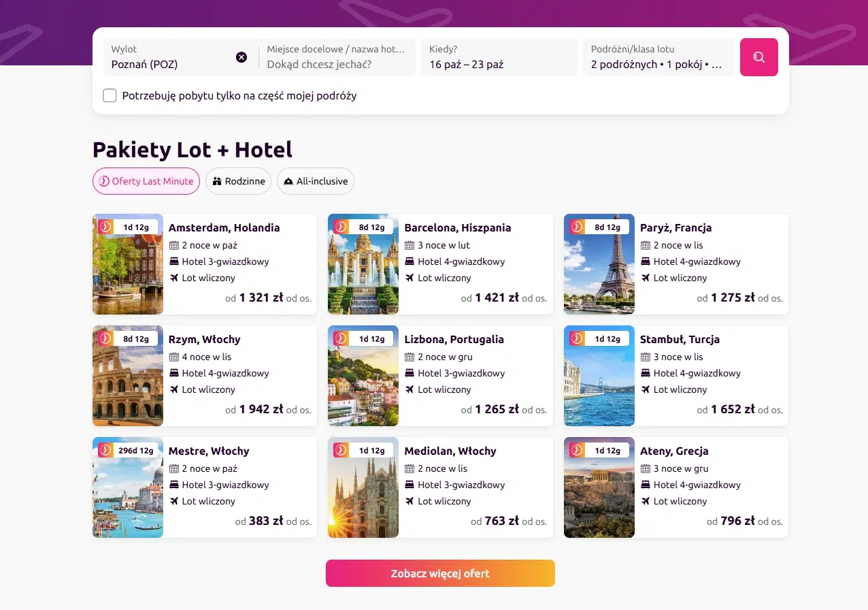Select the All-inclusive filter chip

(316, 181)
